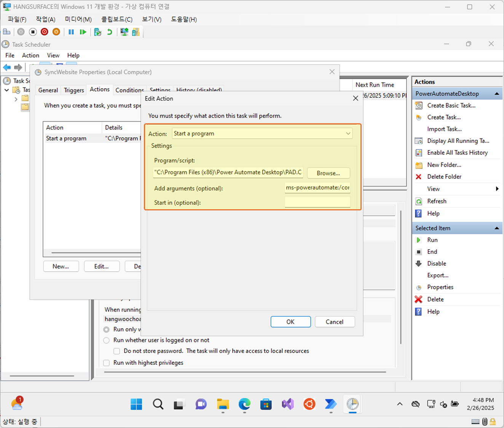
Task: Check 'Run with highest privileges' checkbox
Action: point(107,363)
